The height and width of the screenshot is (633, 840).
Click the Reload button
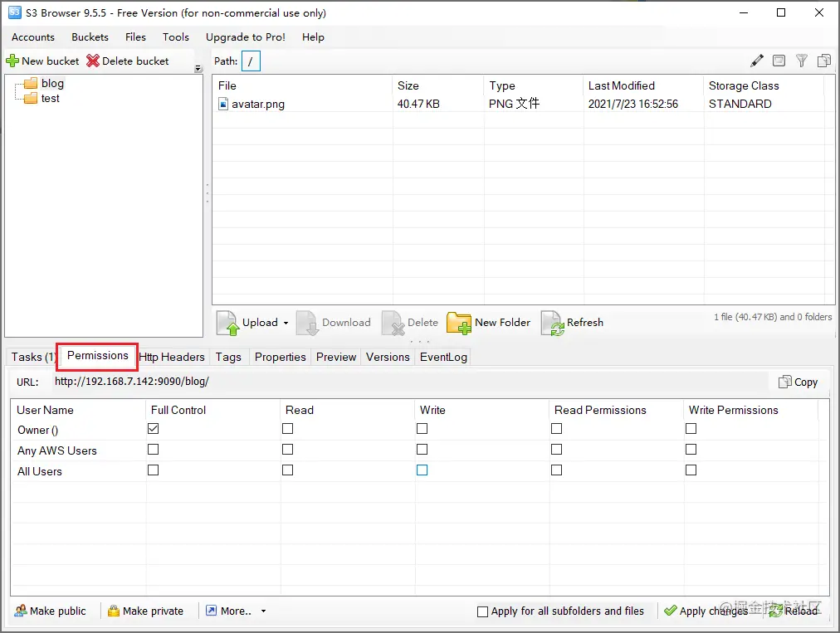(794, 611)
